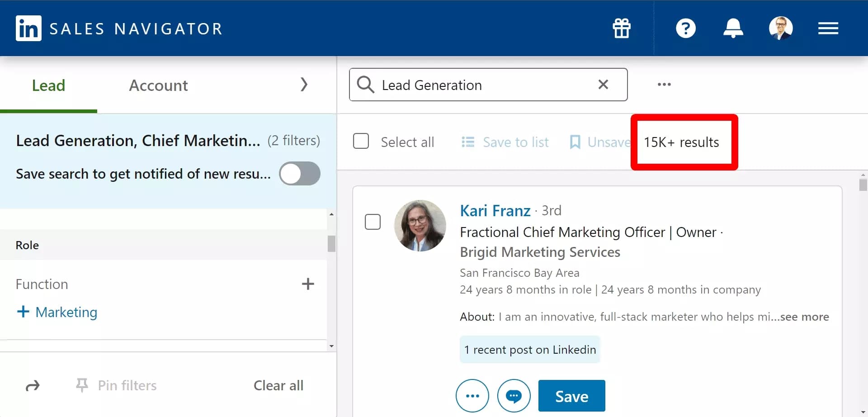The width and height of the screenshot is (868, 417).
Task: Click Pin filters
Action: [116, 385]
